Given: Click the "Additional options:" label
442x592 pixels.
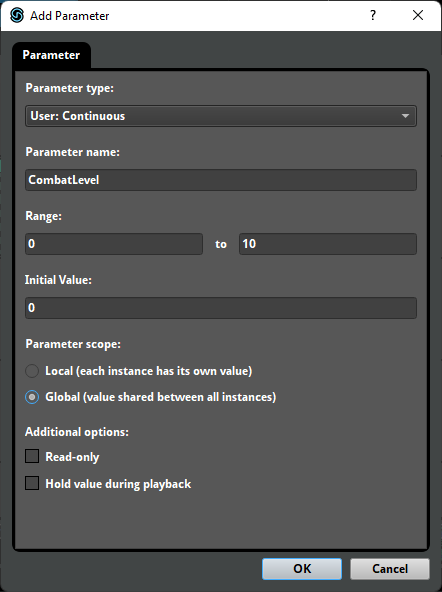Looking at the screenshot, I should (77, 432).
